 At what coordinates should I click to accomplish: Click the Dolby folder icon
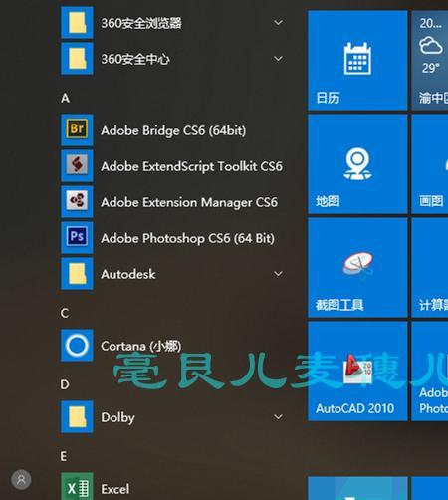(77, 417)
